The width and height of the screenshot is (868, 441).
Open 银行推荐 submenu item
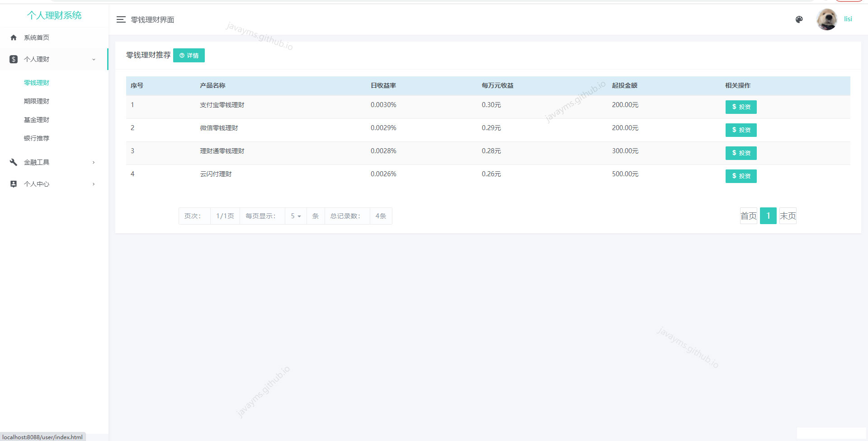pyautogui.click(x=37, y=138)
